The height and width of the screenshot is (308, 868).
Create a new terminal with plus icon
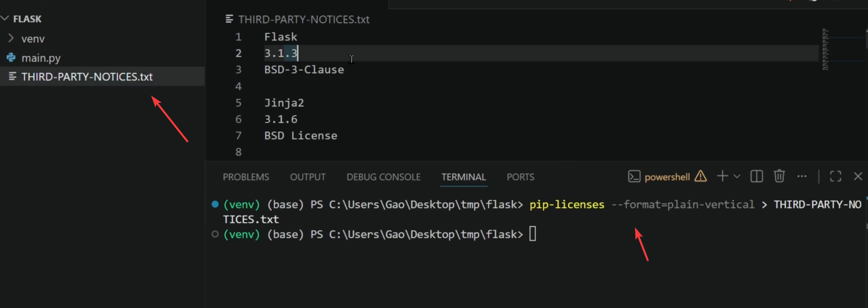coord(722,176)
